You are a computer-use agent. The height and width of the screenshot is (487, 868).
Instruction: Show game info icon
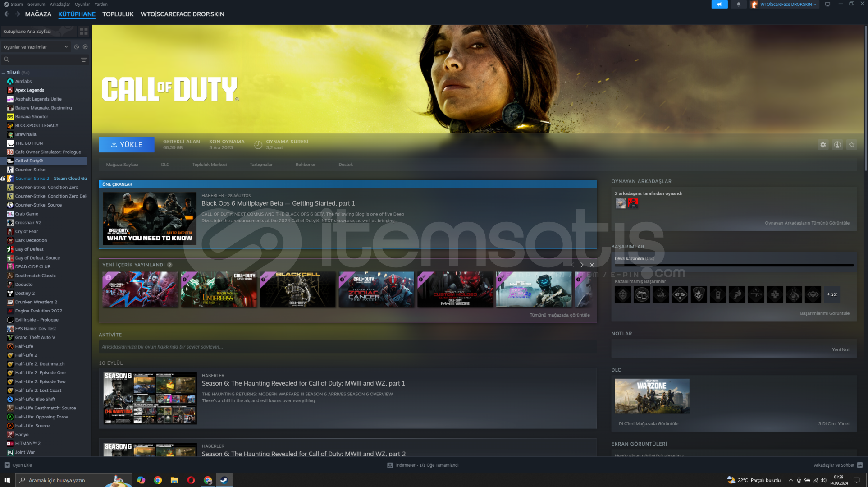coord(837,145)
